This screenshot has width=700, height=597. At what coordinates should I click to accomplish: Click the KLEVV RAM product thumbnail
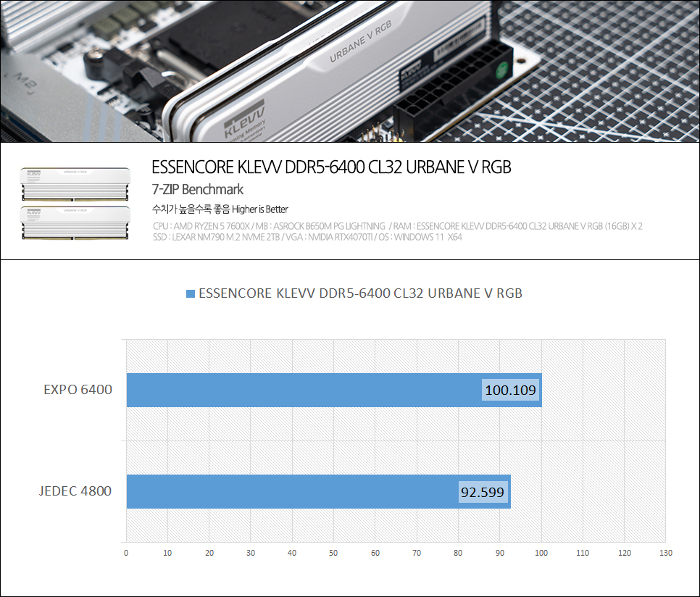pos(75,204)
